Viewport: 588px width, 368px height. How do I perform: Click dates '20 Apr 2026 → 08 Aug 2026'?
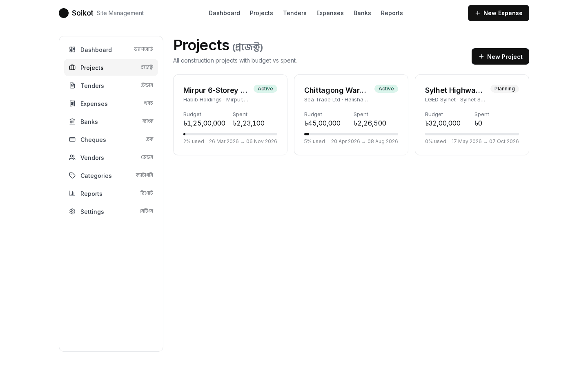pyautogui.click(x=365, y=141)
